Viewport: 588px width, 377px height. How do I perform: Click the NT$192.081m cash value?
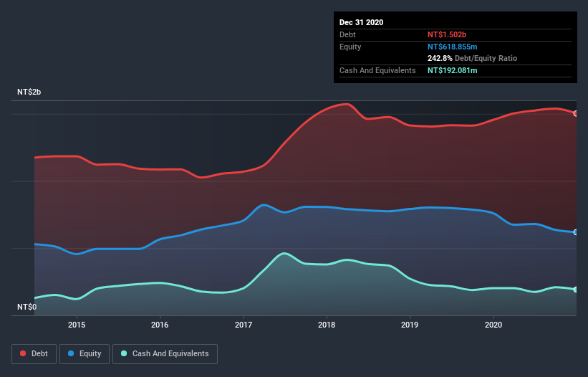click(x=452, y=70)
